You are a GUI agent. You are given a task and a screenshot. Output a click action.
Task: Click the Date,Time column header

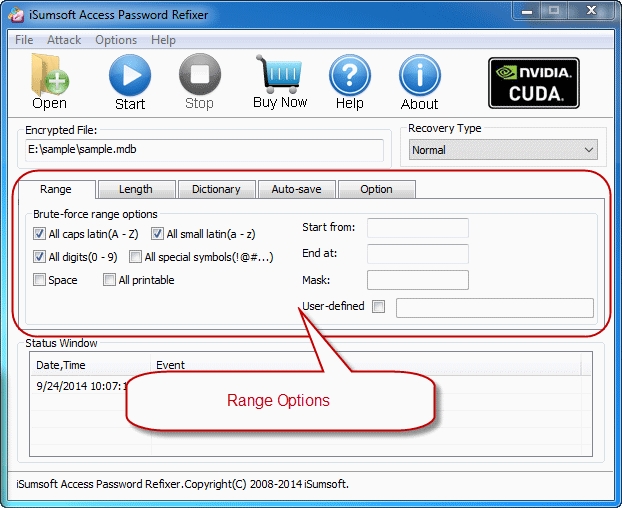(90, 365)
